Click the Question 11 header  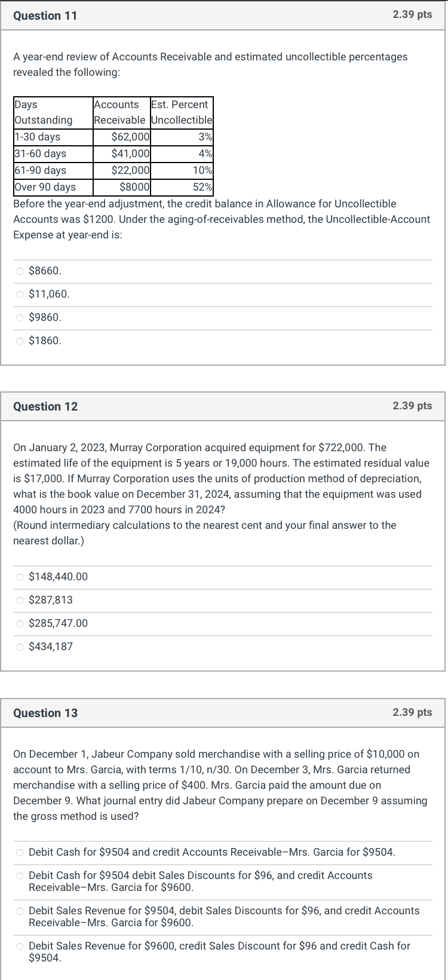(45, 16)
